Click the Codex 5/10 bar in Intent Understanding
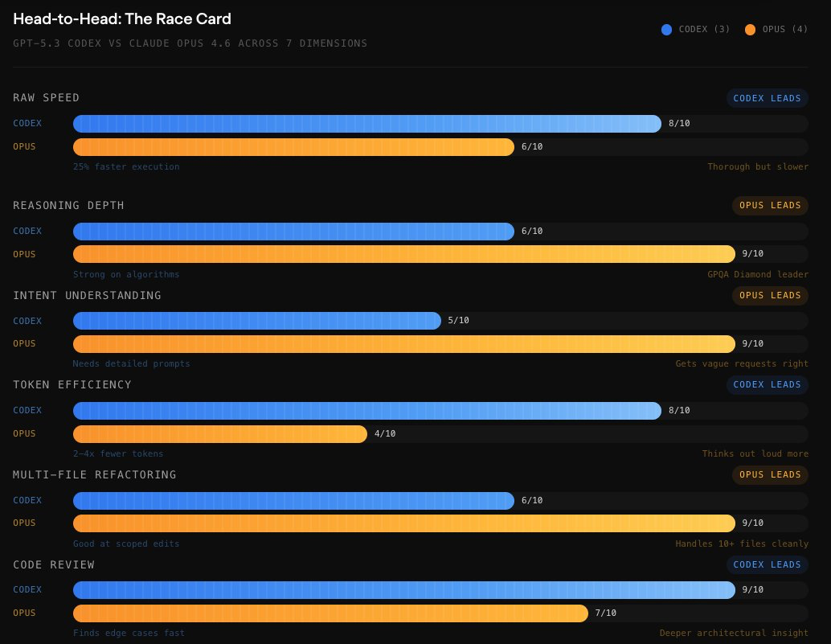Screen dimensions: 831x644 [x=256, y=321]
